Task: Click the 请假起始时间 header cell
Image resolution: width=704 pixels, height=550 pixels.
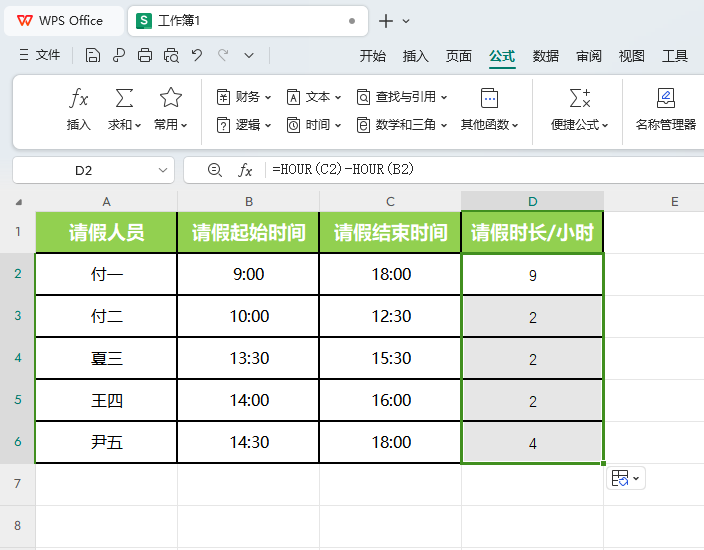Action: coord(248,233)
